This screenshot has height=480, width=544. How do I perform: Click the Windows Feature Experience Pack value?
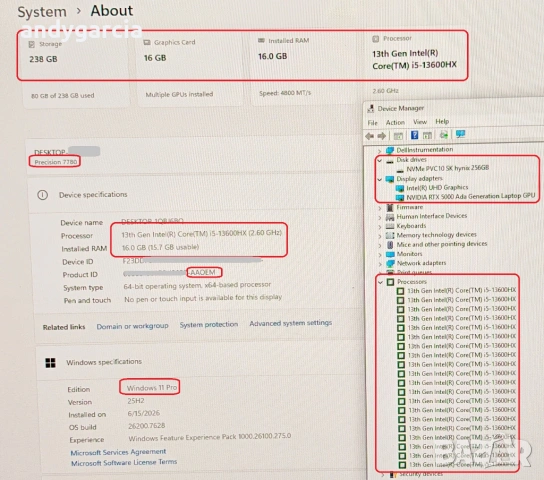pyautogui.click(x=210, y=437)
